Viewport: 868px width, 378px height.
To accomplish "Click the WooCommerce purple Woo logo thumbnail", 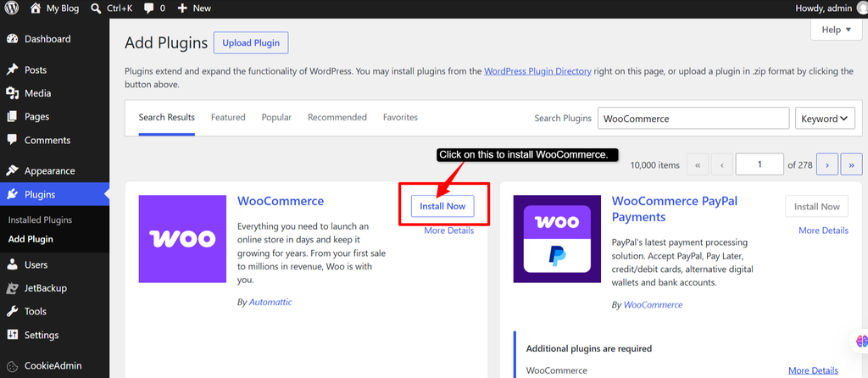I will [x=182, y=238].
